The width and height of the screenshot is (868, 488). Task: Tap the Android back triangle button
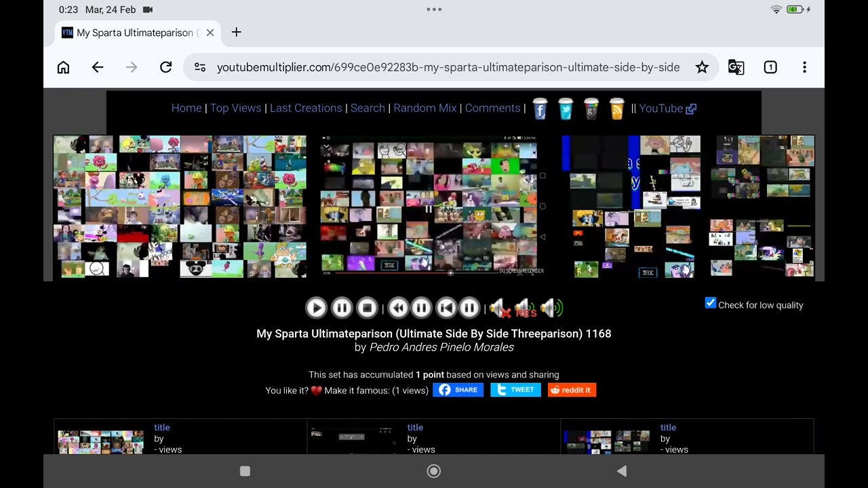coord(622,471)
